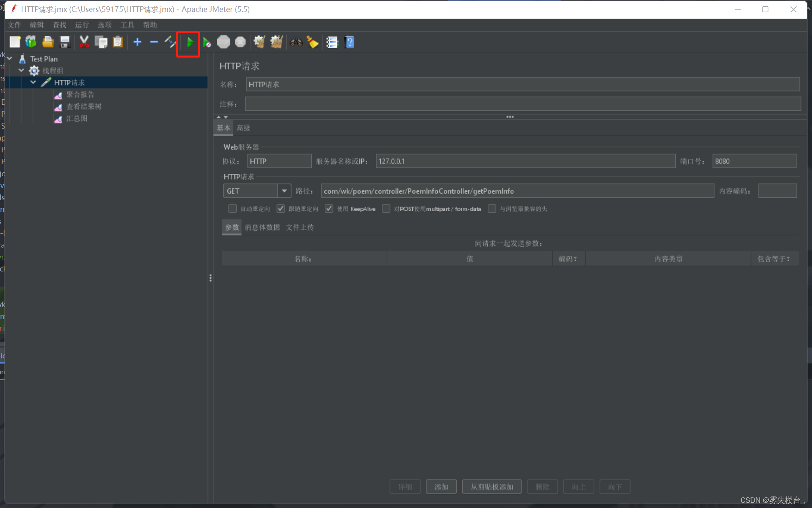
Task: Select the 线程组 node
Action: pyautogui.click(x=53, y=71)
